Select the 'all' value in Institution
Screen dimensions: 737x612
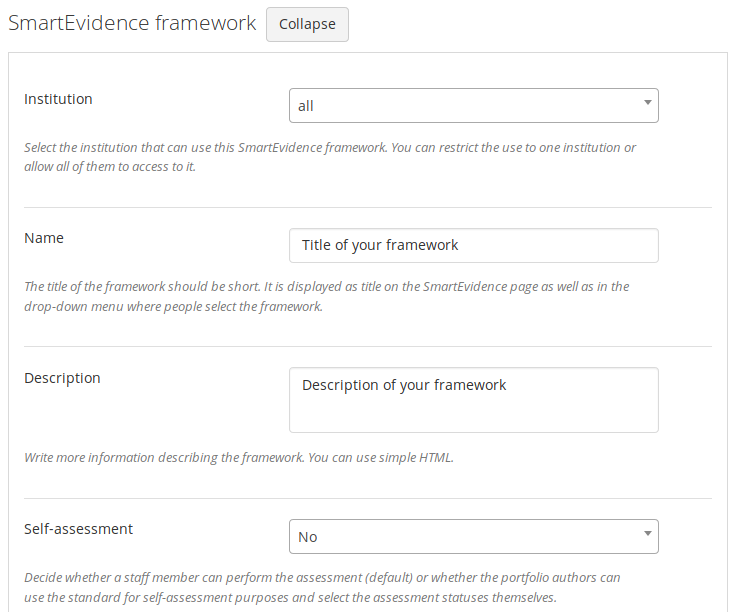click(x=306, y=105)
